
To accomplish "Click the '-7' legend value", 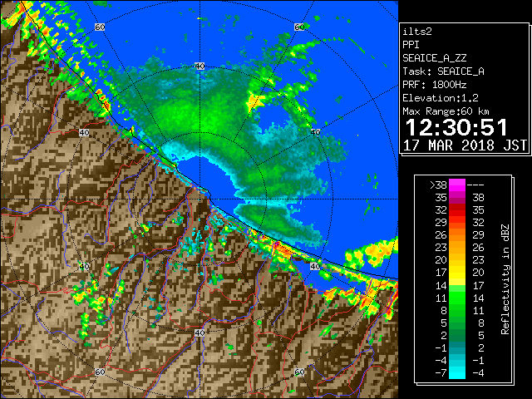I will pos(441,373).
